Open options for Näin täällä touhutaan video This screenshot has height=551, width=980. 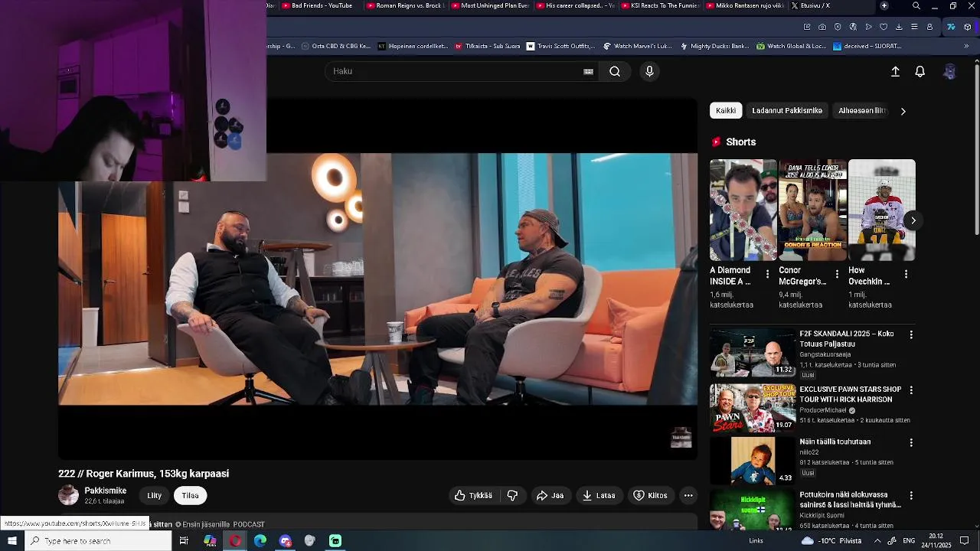911,442
